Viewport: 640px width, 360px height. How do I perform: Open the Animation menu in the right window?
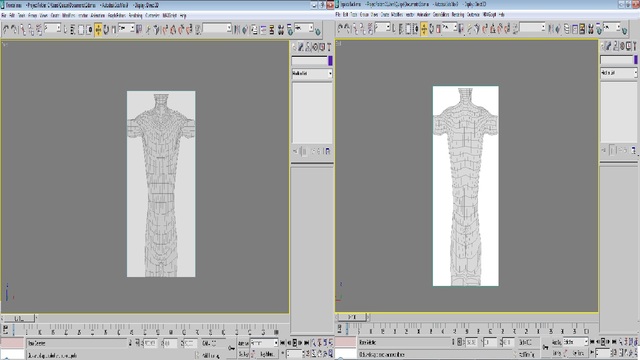click(x=423, y=14)
